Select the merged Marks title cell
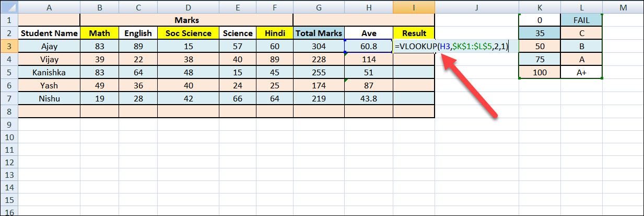The image size is (644, 216). coord(186,20)
